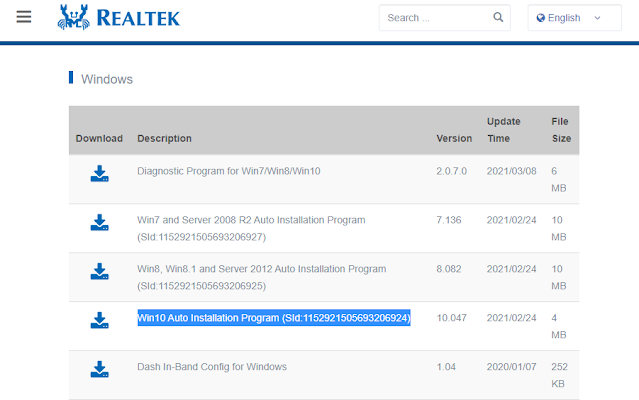This screenshot has width=639, height=400.
Task: Click the Windows section heading
Action: click(107, 79)
